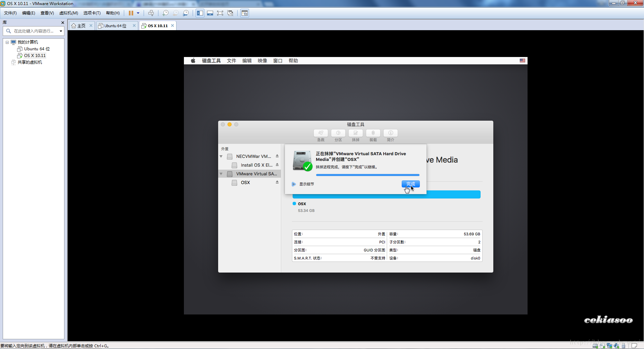
Task: Open the 文件(F) menu in VMware
Action: pyautogui.click(x=10, y=13)
